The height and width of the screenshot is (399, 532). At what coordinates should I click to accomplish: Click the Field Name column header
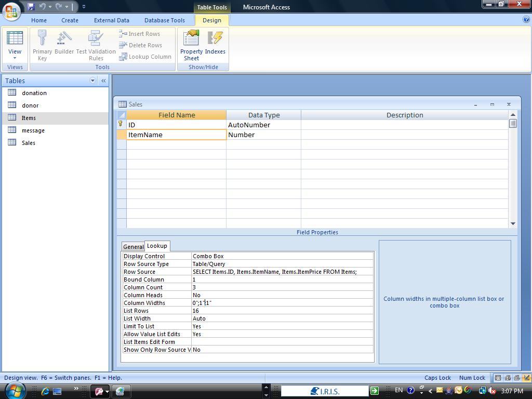click(x=177, y=115)
